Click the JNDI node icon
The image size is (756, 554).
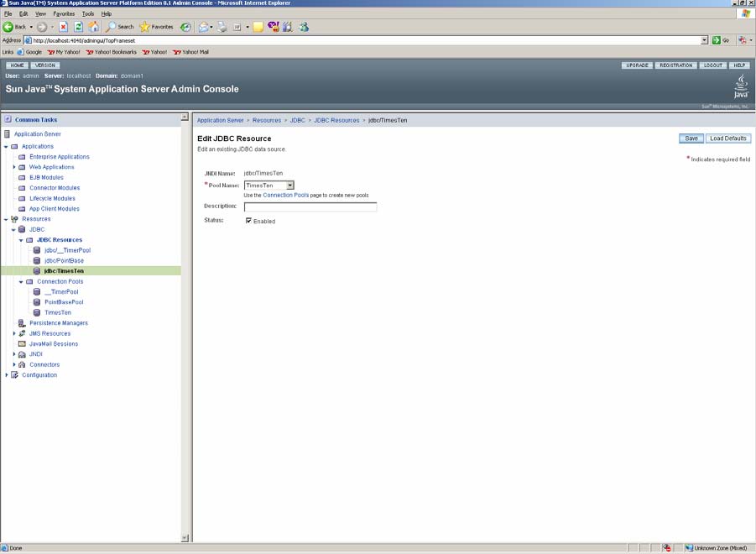click(22, 354)
